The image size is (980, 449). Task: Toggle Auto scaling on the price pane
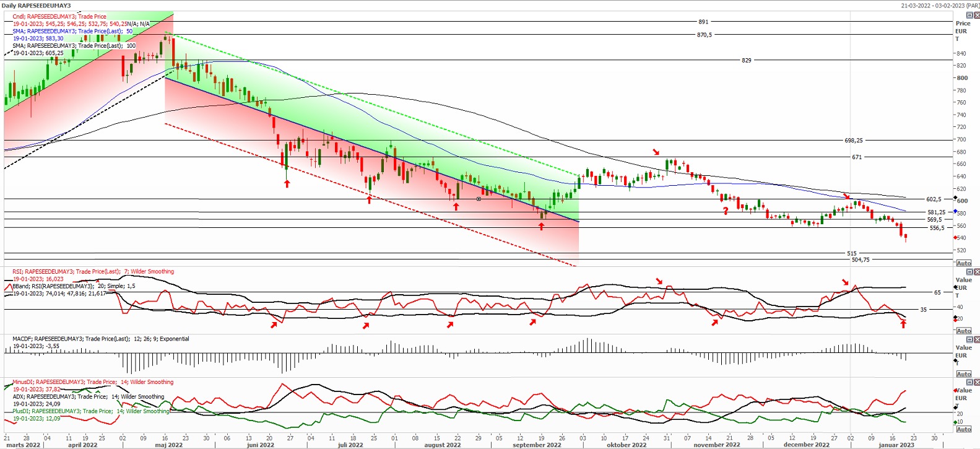click(x=963, y=263)
